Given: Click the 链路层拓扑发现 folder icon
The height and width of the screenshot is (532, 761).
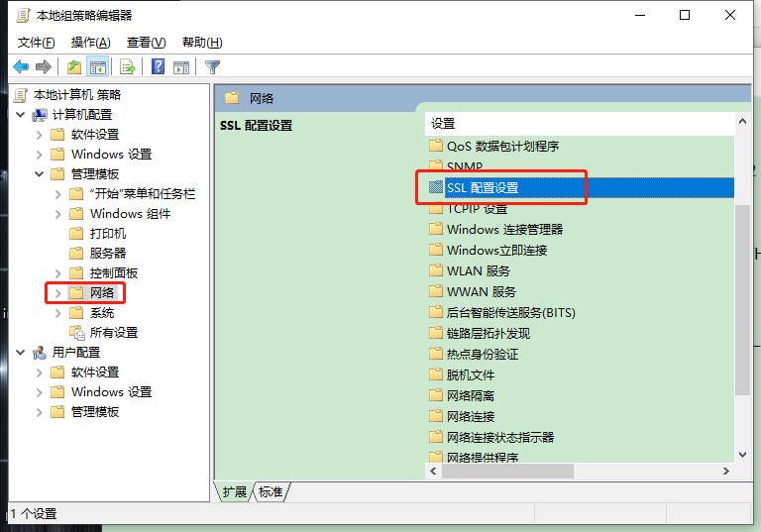Looking at the screenshot, I should click(x=436, y=333).
